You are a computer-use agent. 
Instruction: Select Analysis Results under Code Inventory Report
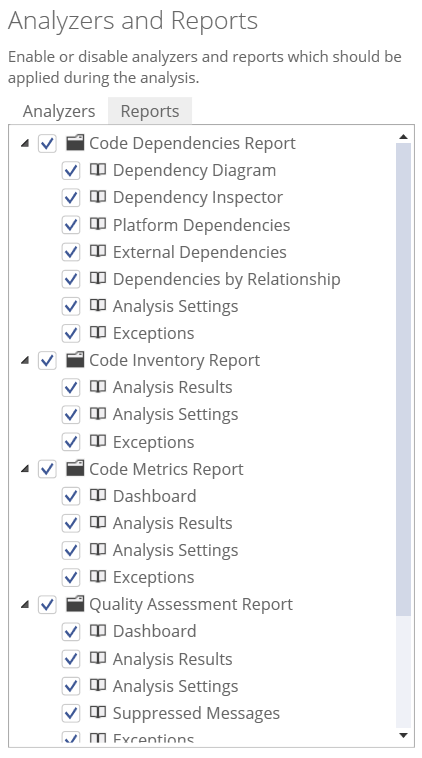[172, 387]
